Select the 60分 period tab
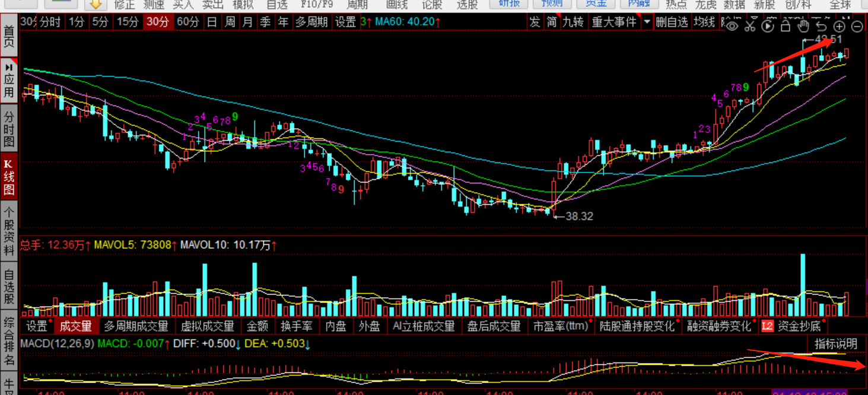This screenshot has width=868, height=395. point(189,22)
